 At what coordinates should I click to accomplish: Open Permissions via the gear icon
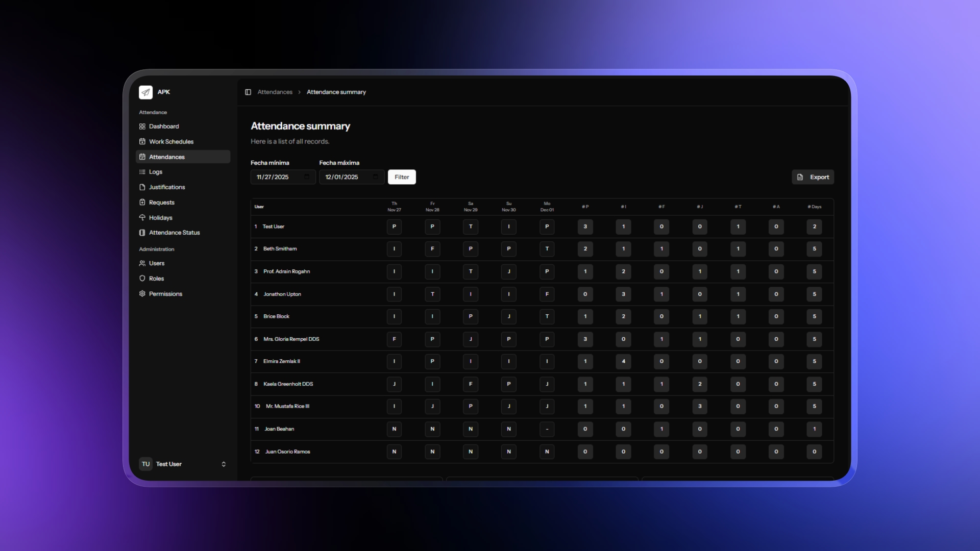142,293
